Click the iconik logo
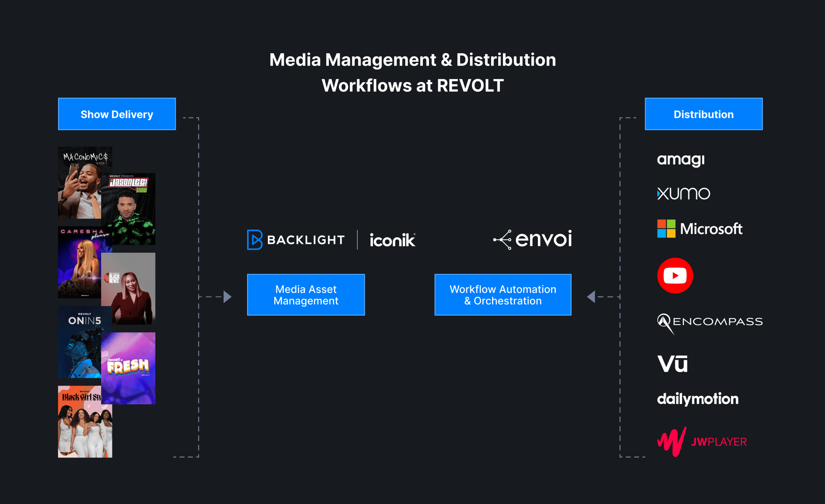The height and width of the screenshot is (504, 825). click(x=393, y=240)
